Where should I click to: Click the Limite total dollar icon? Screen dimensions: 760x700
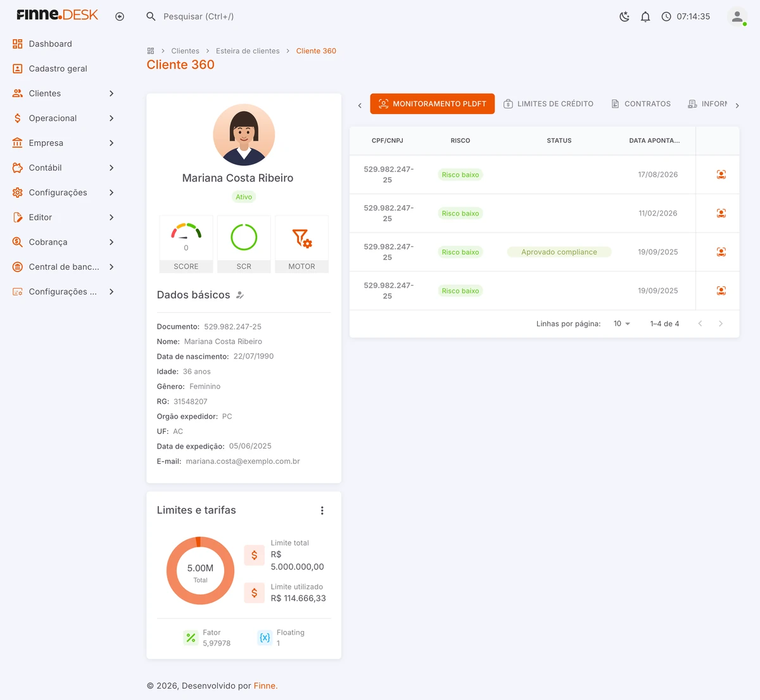[254, 555]
